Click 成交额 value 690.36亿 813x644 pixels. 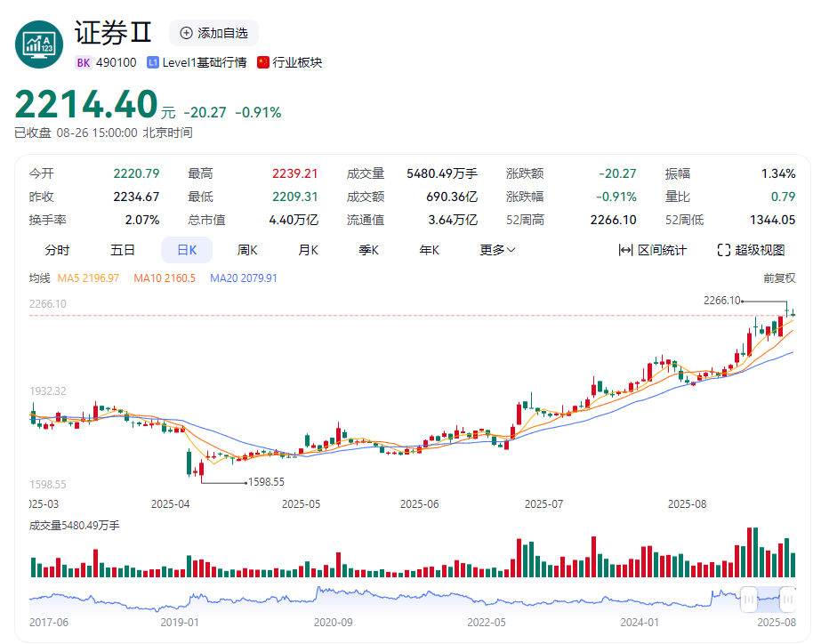[452, 197]
